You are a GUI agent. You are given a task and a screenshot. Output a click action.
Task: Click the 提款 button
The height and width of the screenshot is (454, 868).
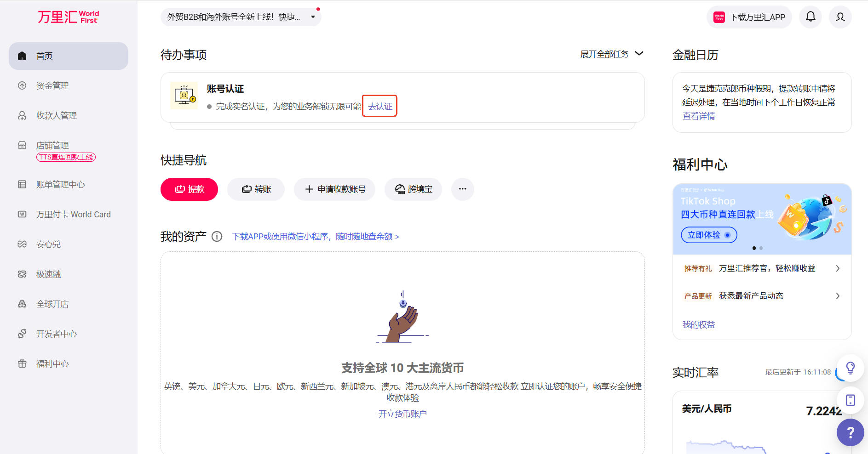tap(189, 189)
